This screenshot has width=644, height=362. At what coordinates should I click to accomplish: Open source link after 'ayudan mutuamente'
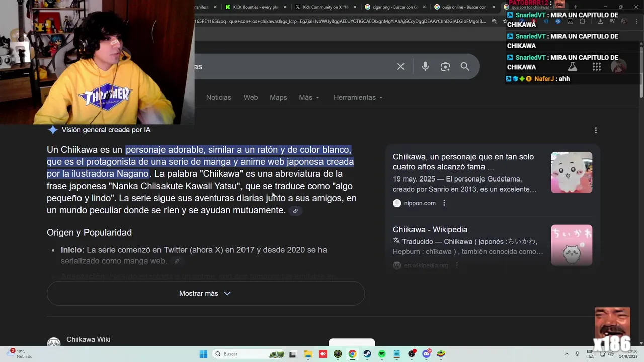(295, 211)
